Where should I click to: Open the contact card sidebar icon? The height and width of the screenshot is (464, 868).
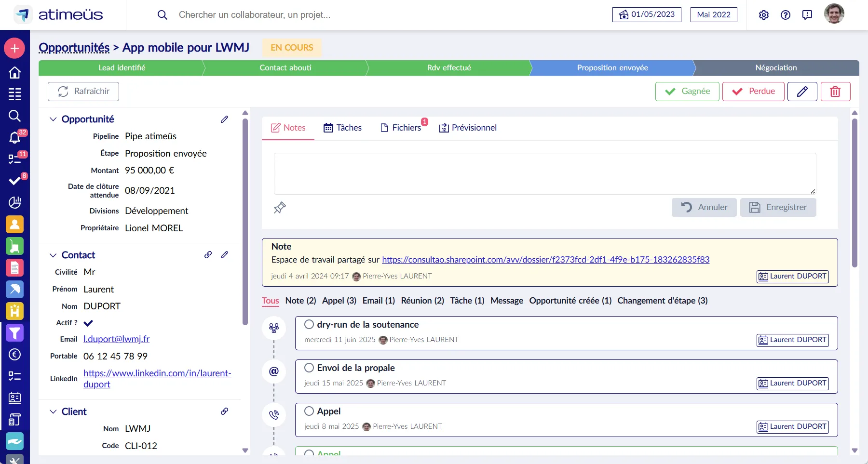[14, 398]
